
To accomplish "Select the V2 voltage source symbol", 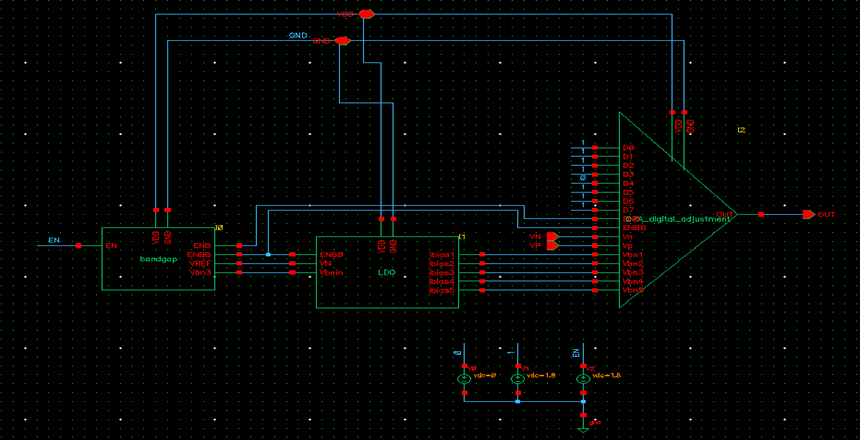I will 584,378.
